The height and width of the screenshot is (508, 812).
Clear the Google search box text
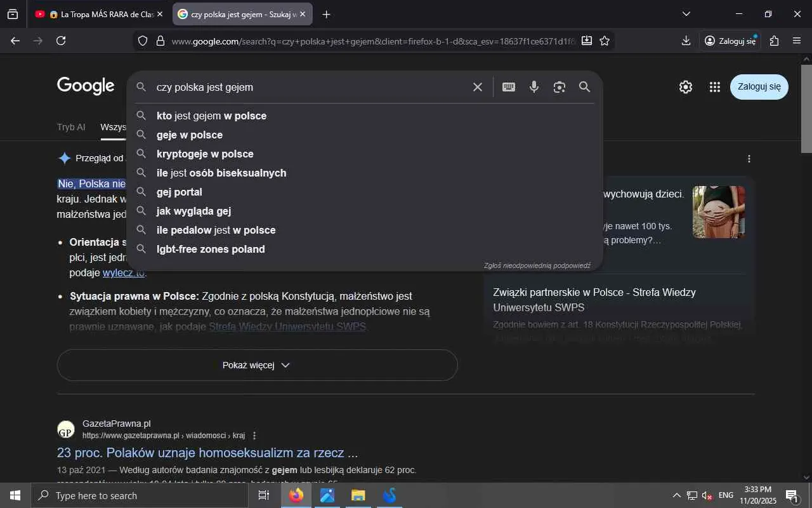[x=478, y=87]
